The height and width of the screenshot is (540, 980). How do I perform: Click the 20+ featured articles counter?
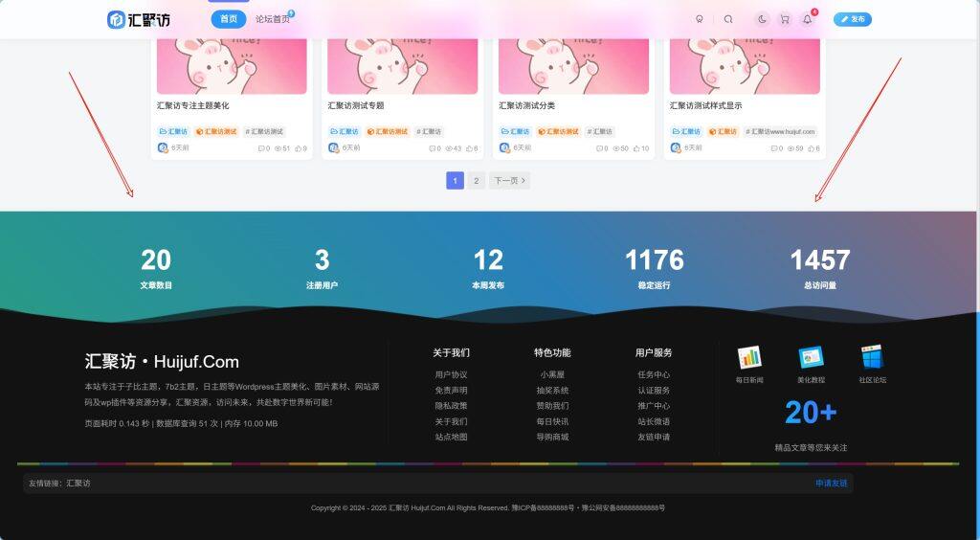tap(811, 413)
